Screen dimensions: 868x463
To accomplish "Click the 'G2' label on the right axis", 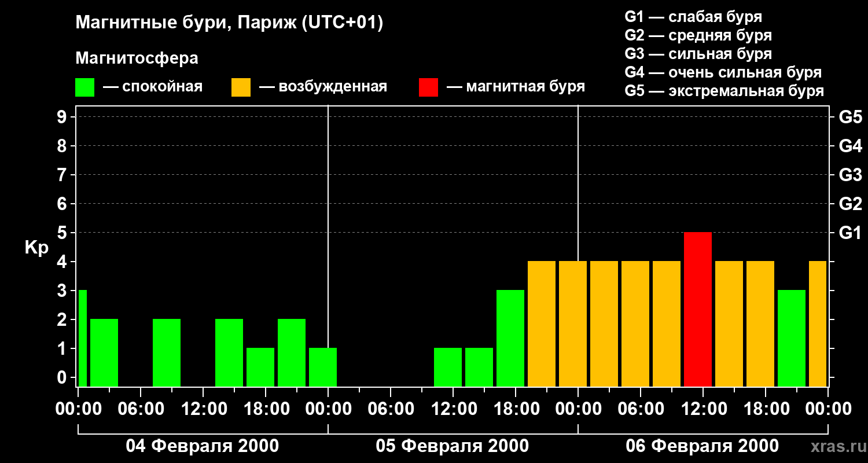I will [x=851, y=204].
